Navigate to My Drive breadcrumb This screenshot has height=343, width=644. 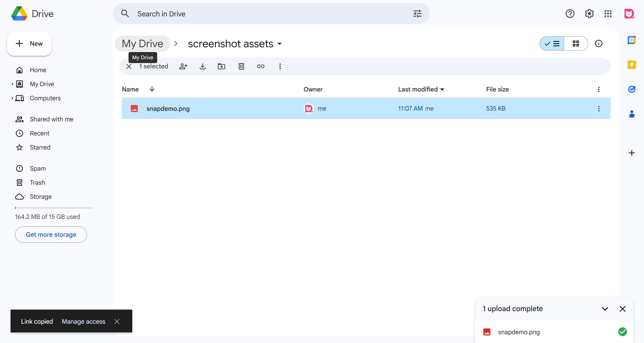pyautogui.click(x=142, y=44)
